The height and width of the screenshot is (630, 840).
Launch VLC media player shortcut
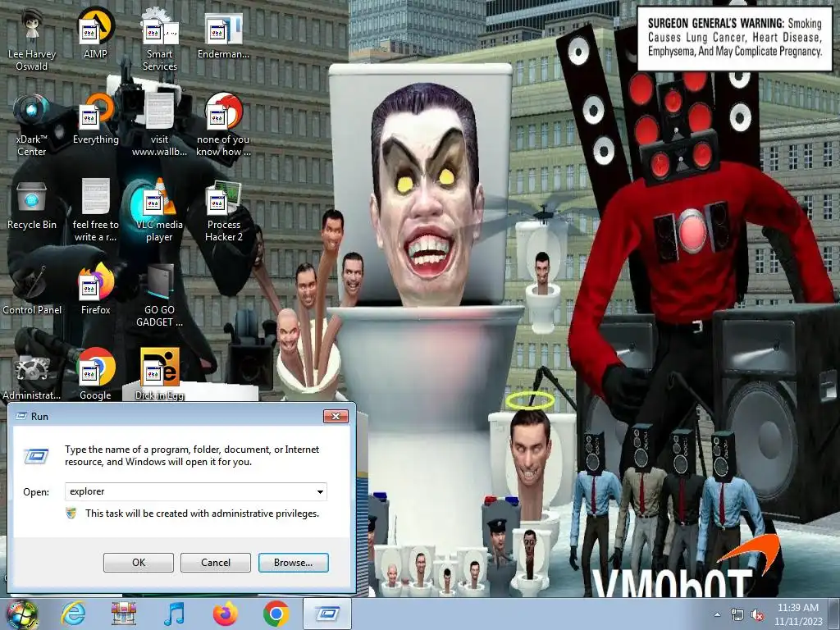pyautogui.click(x=160, y=210)
